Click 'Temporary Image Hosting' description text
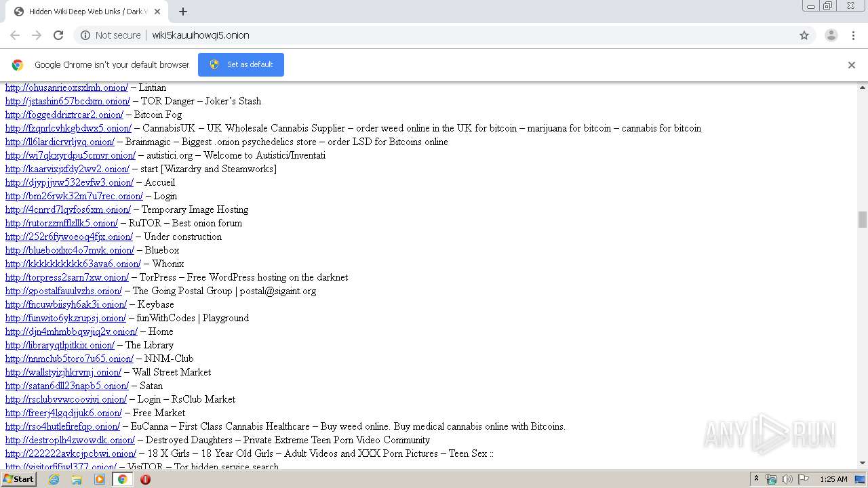868x488 pixels. [195, 209]
